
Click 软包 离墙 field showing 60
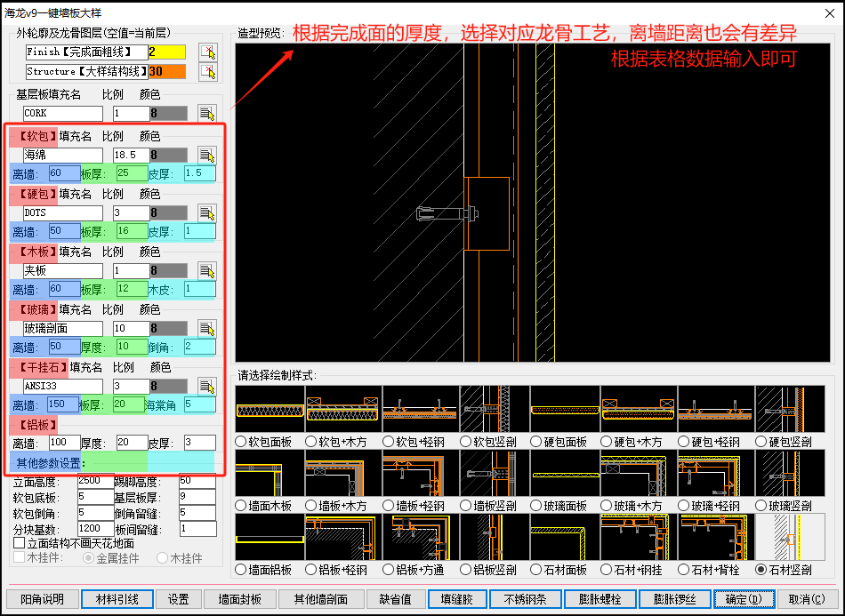click(x=64, y=173)
